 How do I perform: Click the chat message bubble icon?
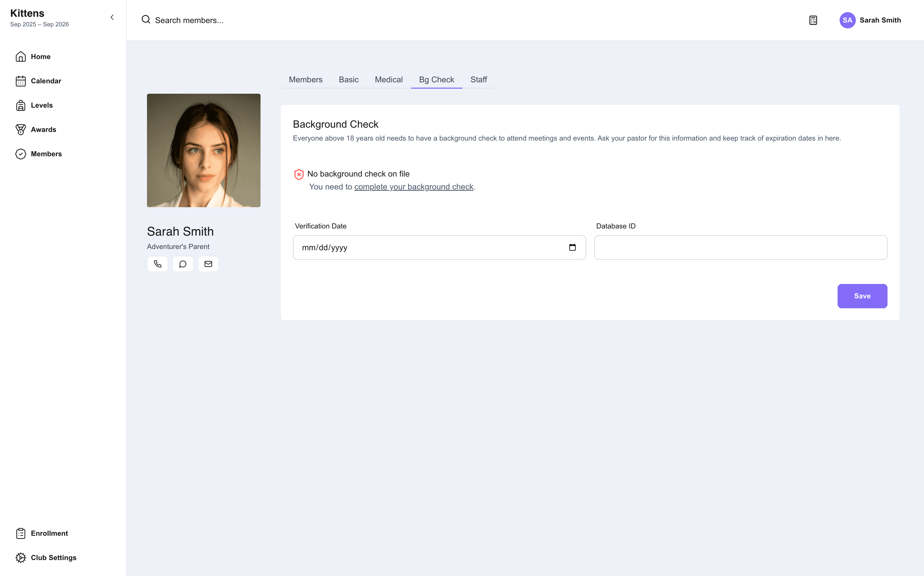(183, 264)
